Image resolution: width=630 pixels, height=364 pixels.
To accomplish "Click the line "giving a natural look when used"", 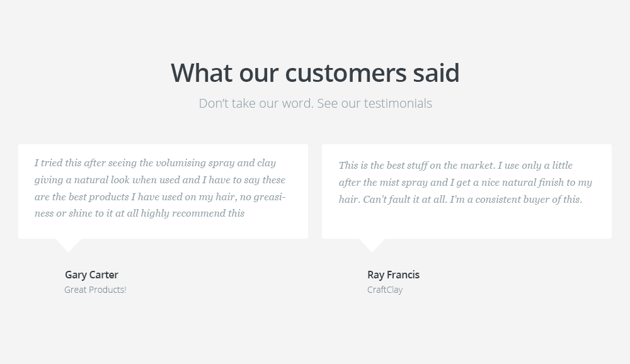I will pos(160,180).
